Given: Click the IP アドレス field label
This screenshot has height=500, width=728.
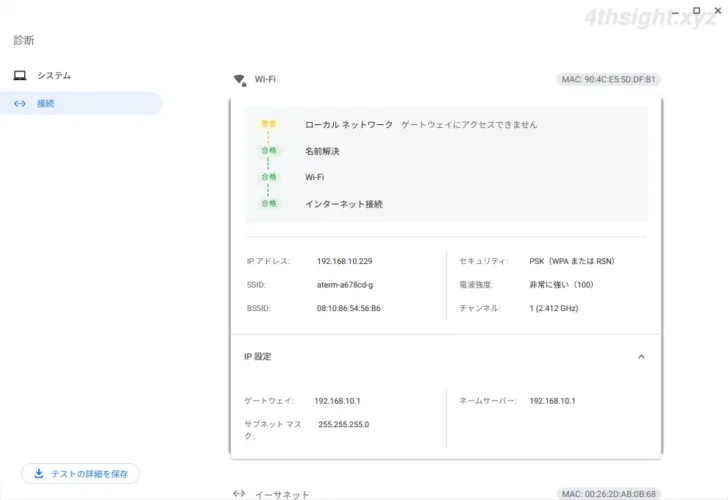Looking at the screenshot, I should pyautogui.click(x=268, y=261).
